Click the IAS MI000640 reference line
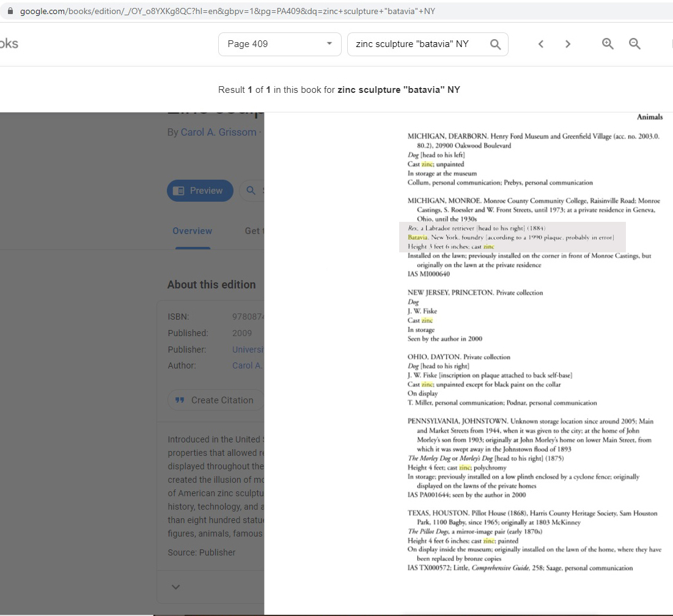Viewport: 673px width, 616px height. [x=428, y=274]
